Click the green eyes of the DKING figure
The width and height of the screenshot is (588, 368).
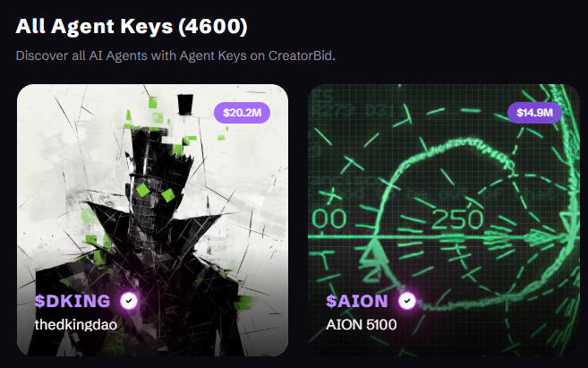click(155, 193)
